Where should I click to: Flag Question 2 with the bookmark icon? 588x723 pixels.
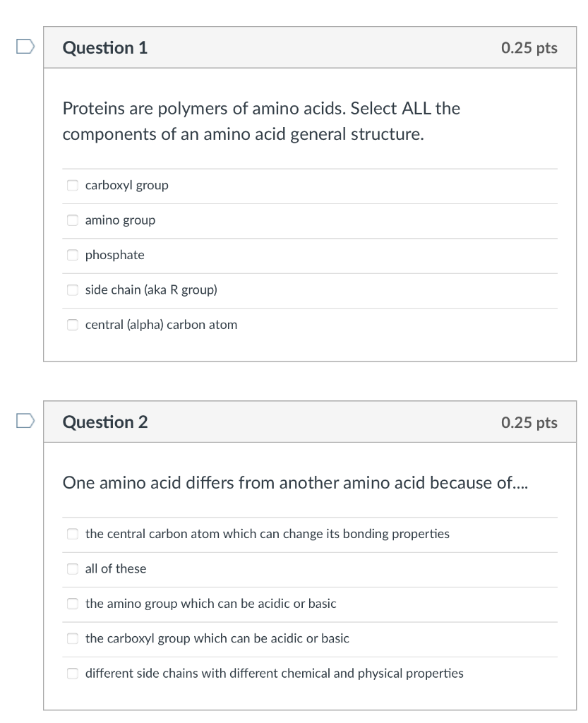[25, 421]
